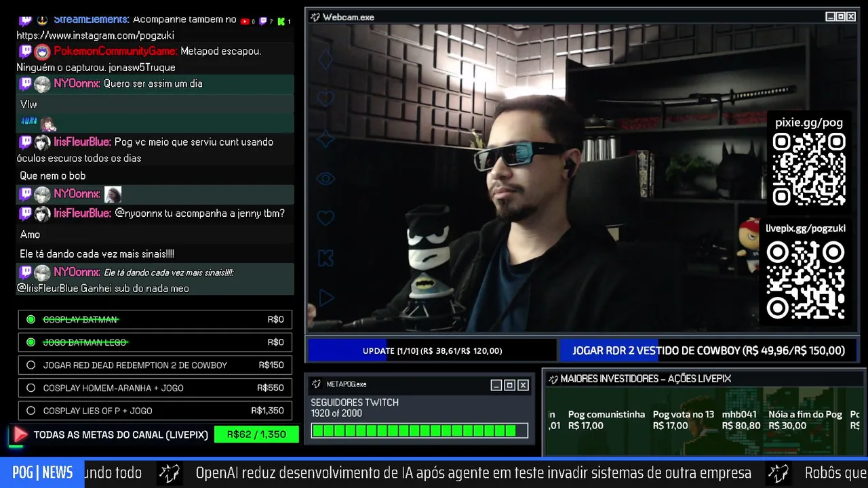Click the anime girl emote next to AURA
868x488 pixels.
[47, 123]
